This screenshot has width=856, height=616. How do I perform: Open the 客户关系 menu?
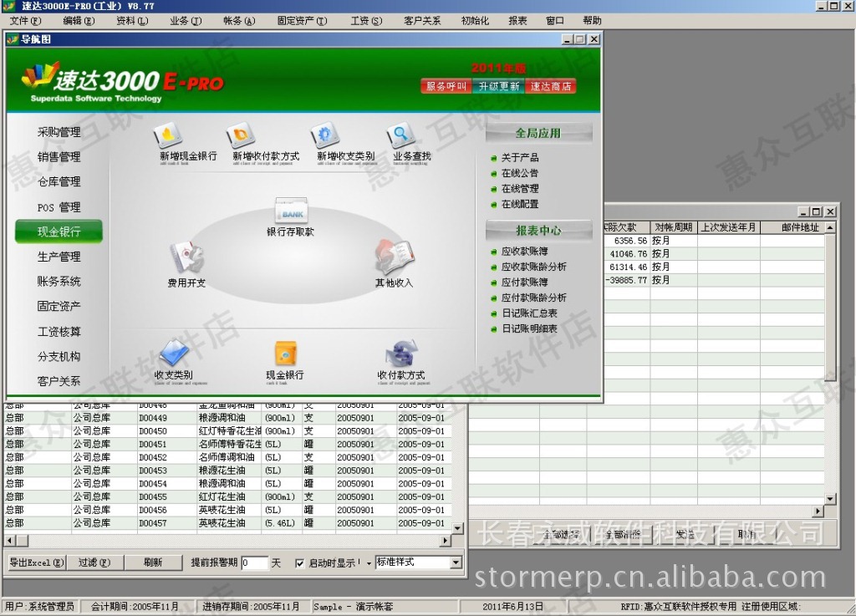(x=422, y=21)
